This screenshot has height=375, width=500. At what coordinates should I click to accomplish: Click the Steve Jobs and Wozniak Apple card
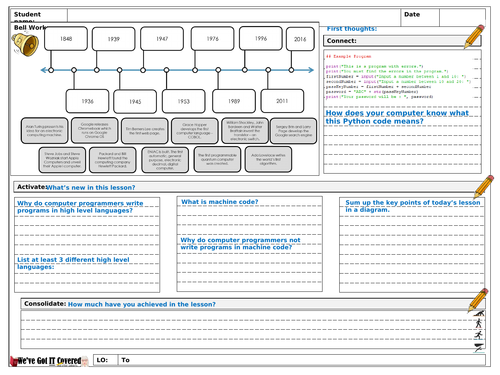(x=62, y=160)
